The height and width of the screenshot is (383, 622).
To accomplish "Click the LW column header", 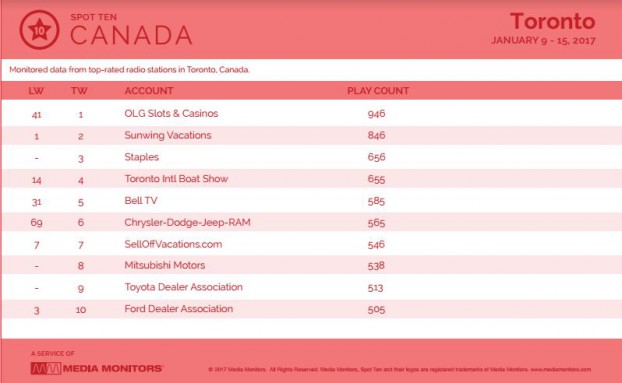I will coord(36,91).
